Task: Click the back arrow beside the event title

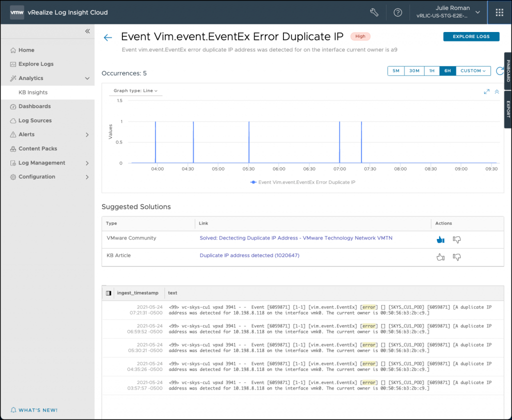Action: (x=107, y=37)
